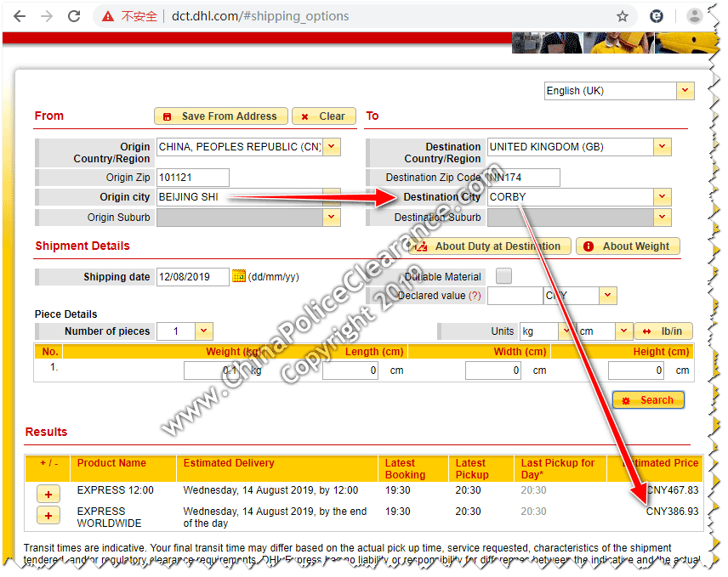Go forward with the browser forward arrow
Image resolution: width=728 pixels, height=577 pixels.
47,16
